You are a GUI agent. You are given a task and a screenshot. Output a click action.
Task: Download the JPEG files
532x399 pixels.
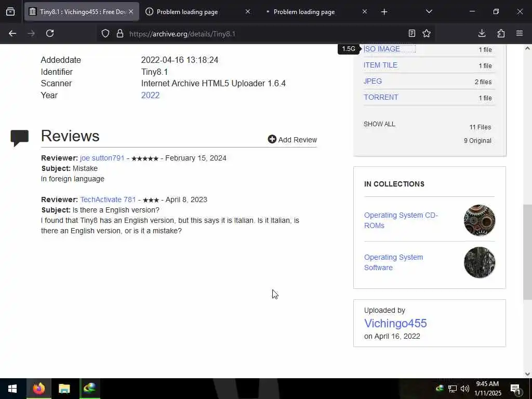coord(373,81)
